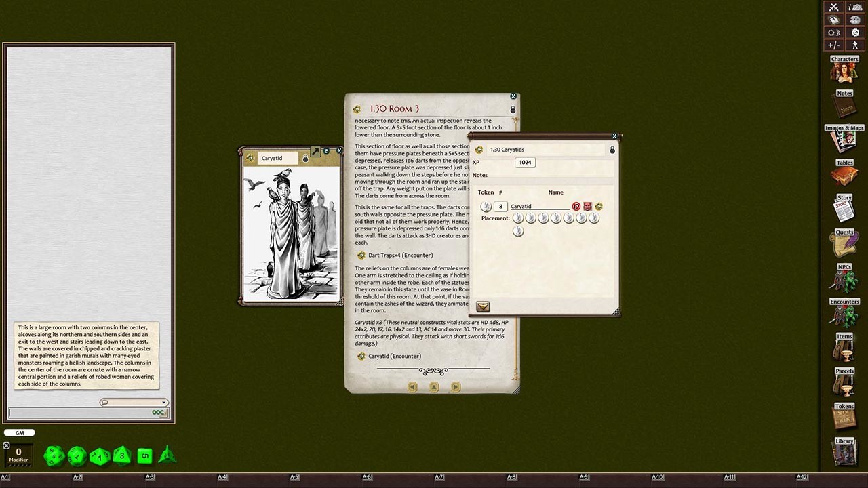This screenshot has height=488, width=868.
Task: Click the green six-sided die
Action: pyautogui.click(x=144, y=456)
